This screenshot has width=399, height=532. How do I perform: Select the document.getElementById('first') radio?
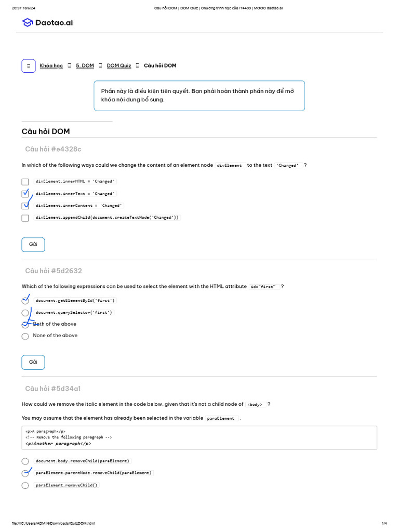pyautogui.click(x=25, y=301)
